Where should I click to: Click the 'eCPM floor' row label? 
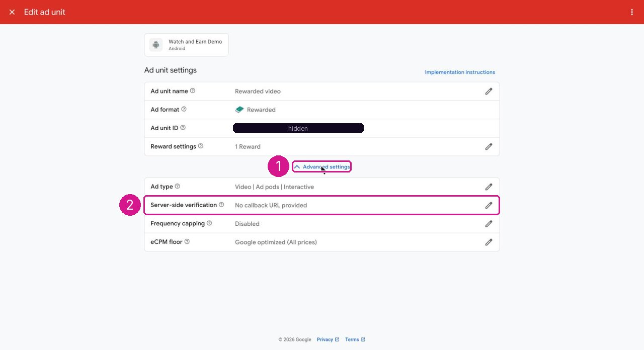tap(167, 242)
